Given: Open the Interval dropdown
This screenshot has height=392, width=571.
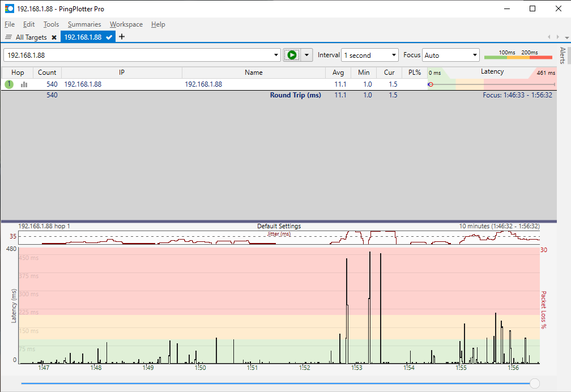Looking at the screenshot, I should point(370,55).
